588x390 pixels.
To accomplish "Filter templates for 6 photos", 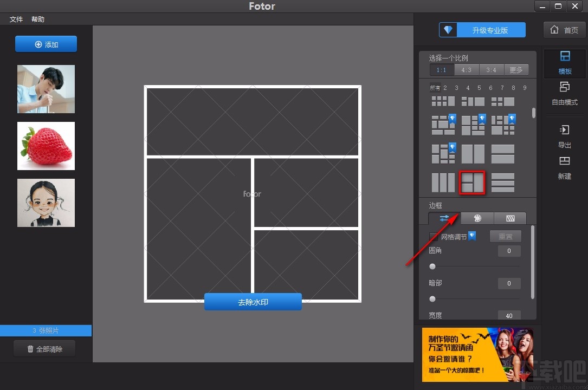I will 490,88.
